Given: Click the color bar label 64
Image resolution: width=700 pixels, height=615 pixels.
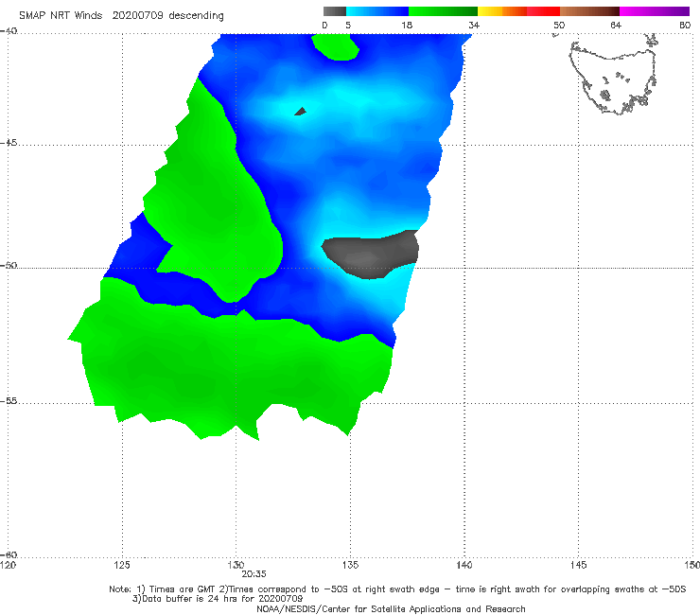Looking at the screenshot, I should pos(616,25).
